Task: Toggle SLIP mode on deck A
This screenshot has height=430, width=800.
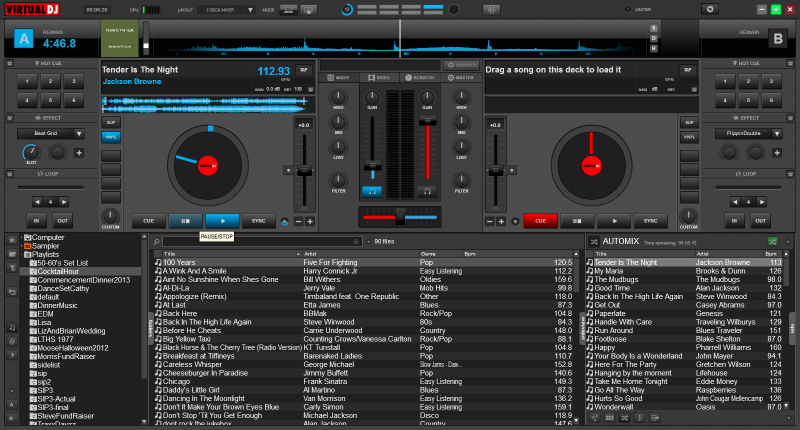Action: point(111,122)
